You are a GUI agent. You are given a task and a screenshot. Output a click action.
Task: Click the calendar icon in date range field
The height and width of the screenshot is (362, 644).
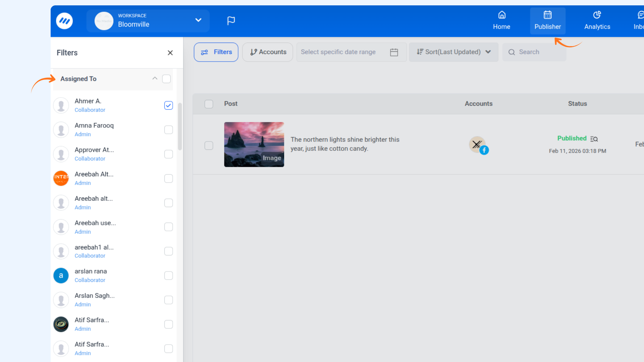394,52
